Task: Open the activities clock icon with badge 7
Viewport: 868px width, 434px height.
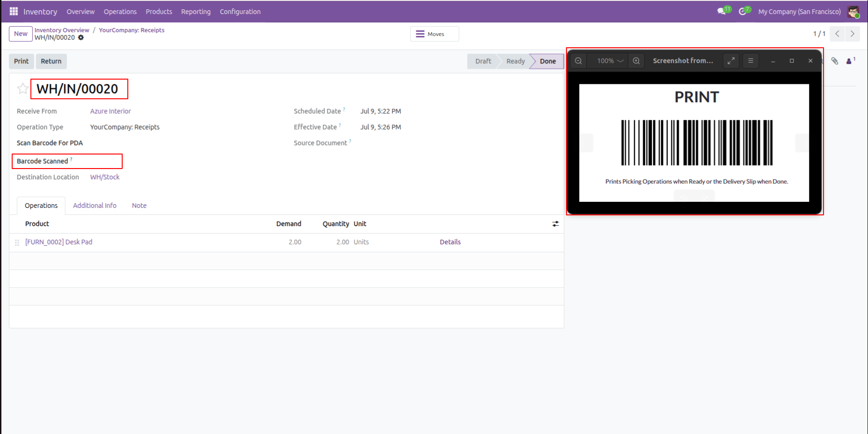Action: coord(744,11)
